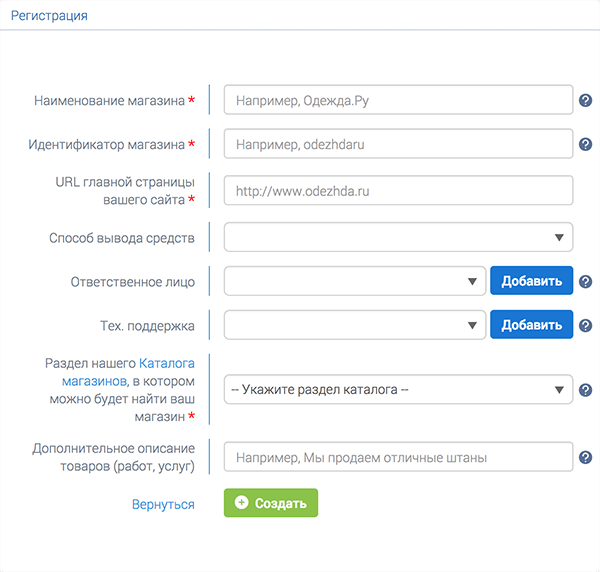Expand Тех. поддержка dropdown
600x572 pixels.
(x=355, y=325)
